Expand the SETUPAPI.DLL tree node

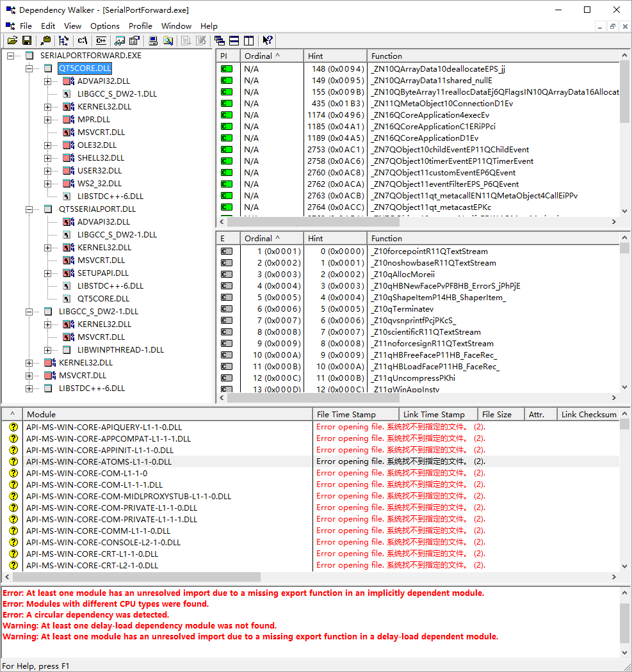47,273
